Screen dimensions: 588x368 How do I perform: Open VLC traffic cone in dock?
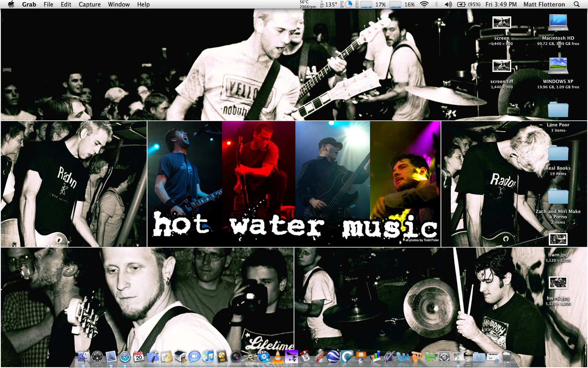[x=278, y=357]
